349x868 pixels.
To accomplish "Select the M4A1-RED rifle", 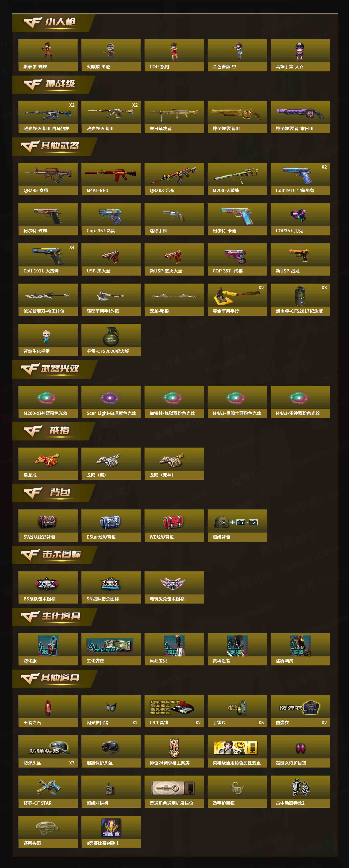I will 111,179.
